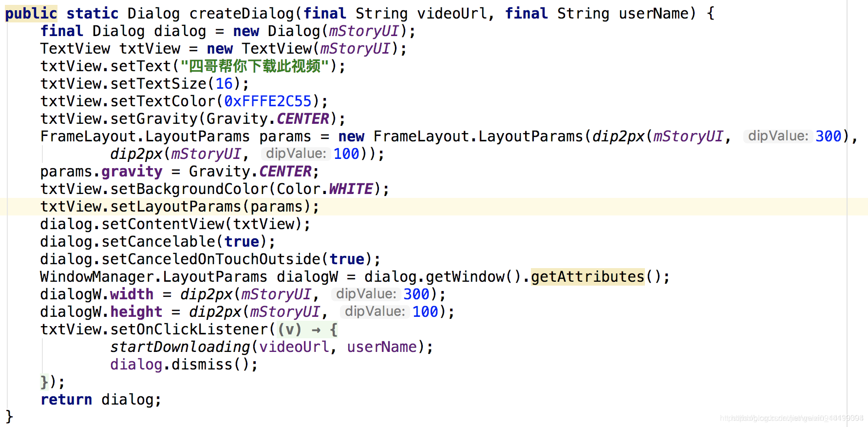Click the dipValue hint on the FrameLayout.LayoutParams line
The width and height of the screenshot is (868, 427).
click(x=778, y=136)
